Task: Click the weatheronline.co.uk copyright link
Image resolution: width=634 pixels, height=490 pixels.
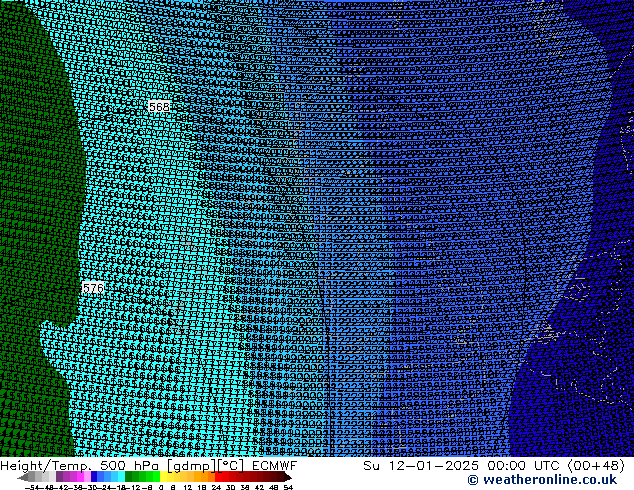Action: 542,480
